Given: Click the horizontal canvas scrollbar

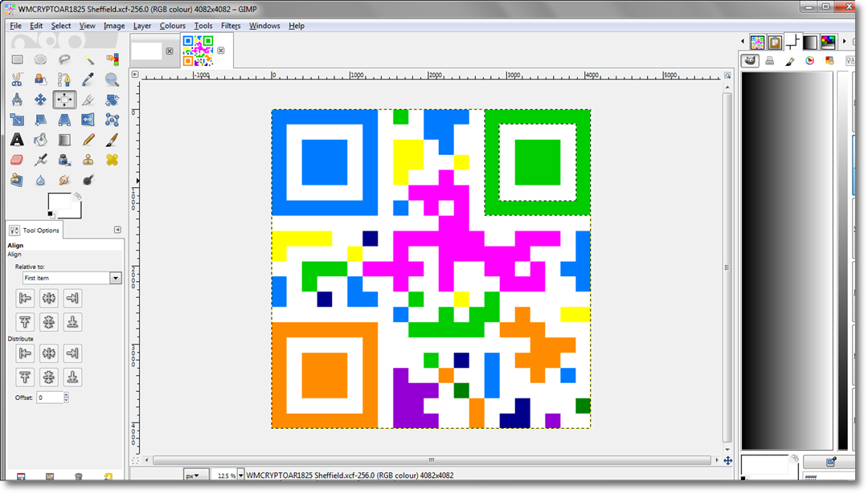Looking at the screenshot, I should coord(432,460).
